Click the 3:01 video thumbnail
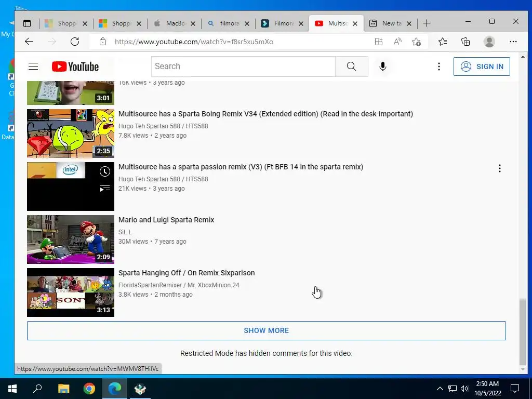 tap(71, 92)
